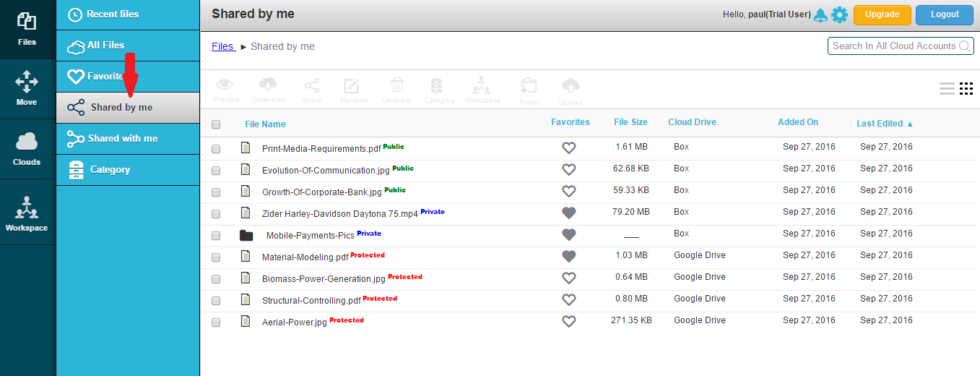The height and width of the screenshot is (376, 980).
Task: Open settings via the gear icon
Action: (x=839, y=15)
